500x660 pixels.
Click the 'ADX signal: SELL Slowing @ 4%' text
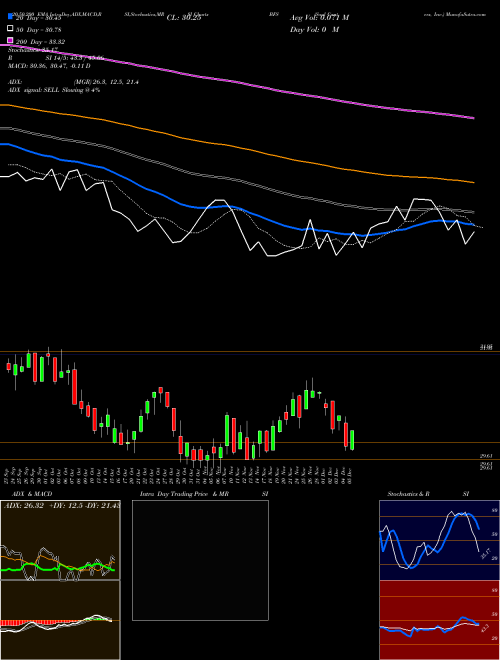click(x=54, y=90)
